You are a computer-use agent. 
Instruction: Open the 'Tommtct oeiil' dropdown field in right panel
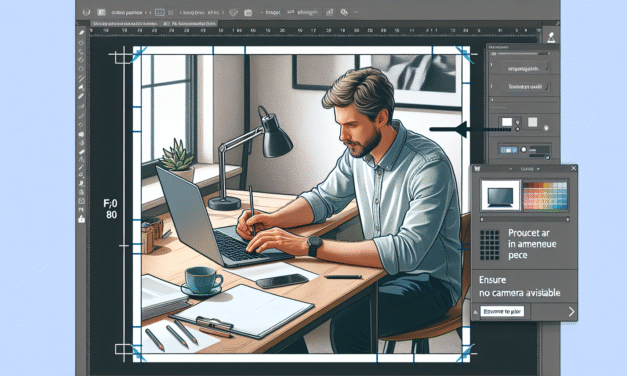pyautogui.click(x=525, y=86)
